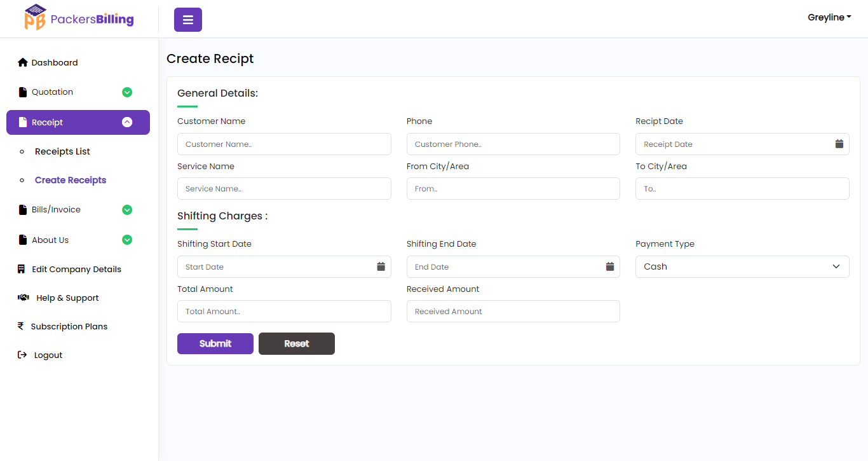Expand the Quotation submenu chevron
The width and height of the screenshot is (868, 461).
(127, 92)
